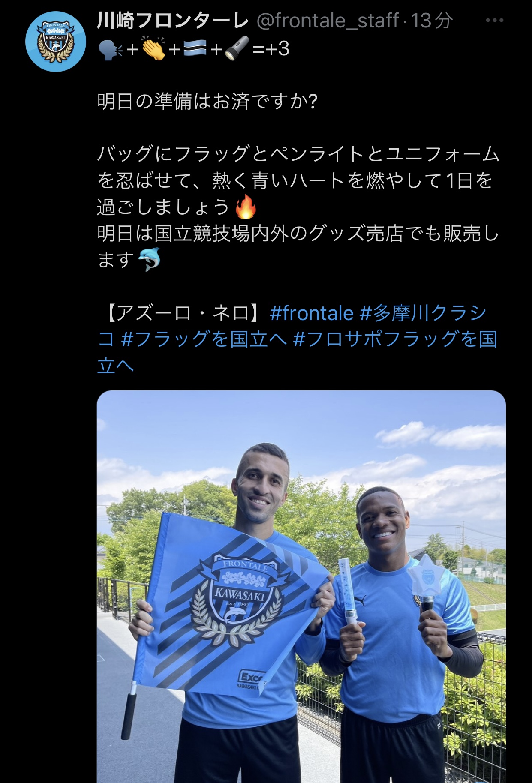Open the @frontale_staff handle
This screenshot has width=532, height=783.
pyautogui.click(x=328, y=21)
